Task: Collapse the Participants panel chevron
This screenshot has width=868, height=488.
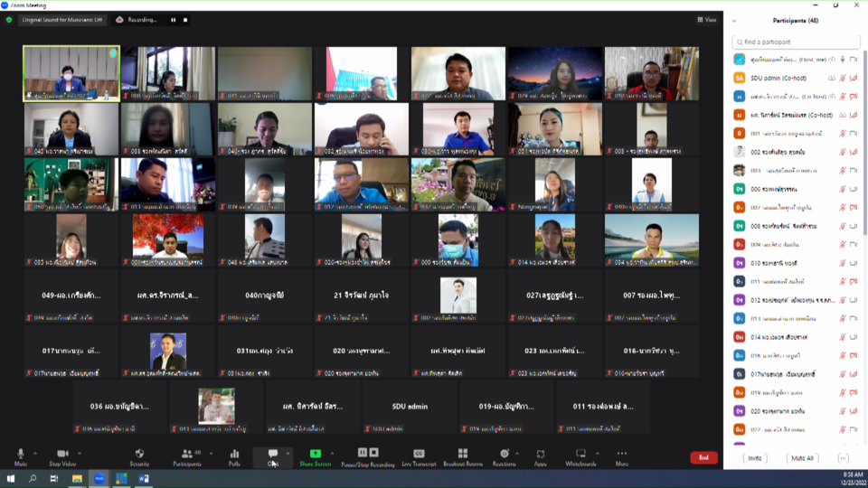Action: [734, 21]
